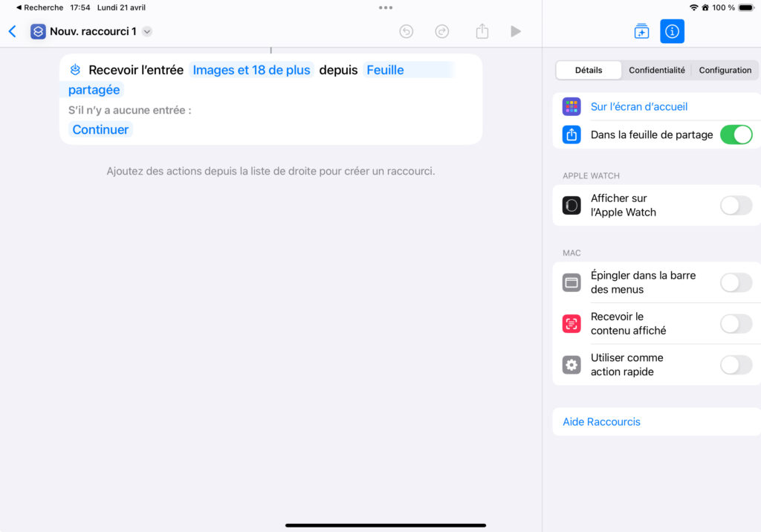This screenshot has width=761, height=532.
Task: Open the add actions library icon
Action: [641, 31]
